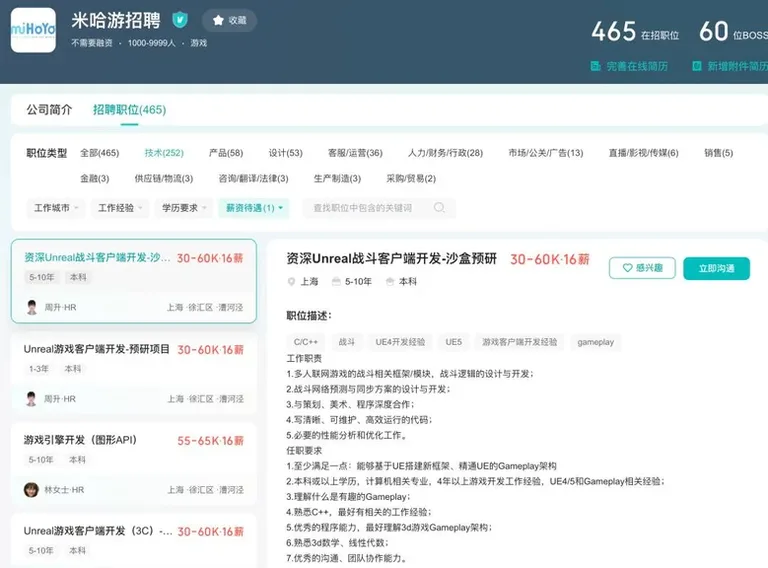Image resolution: width=768 pixels, height=568 pixels.
Task: Click the 职位描述 heading
Action: (x=309, y=316)
